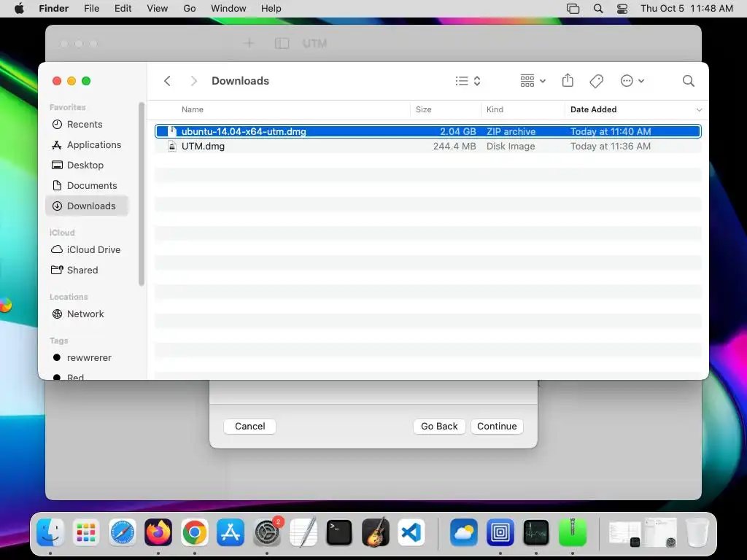
Task: Open Launchpad from the Dock
Action: pos(86,532)
